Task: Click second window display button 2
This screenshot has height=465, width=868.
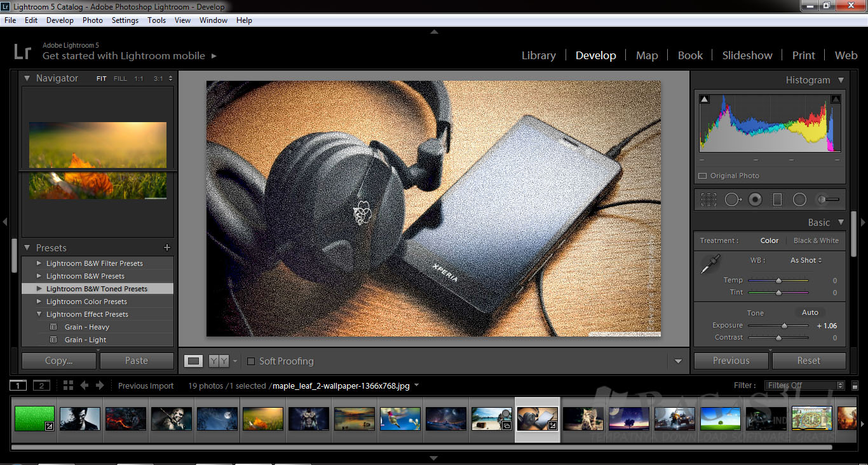Action: [41, 385]
